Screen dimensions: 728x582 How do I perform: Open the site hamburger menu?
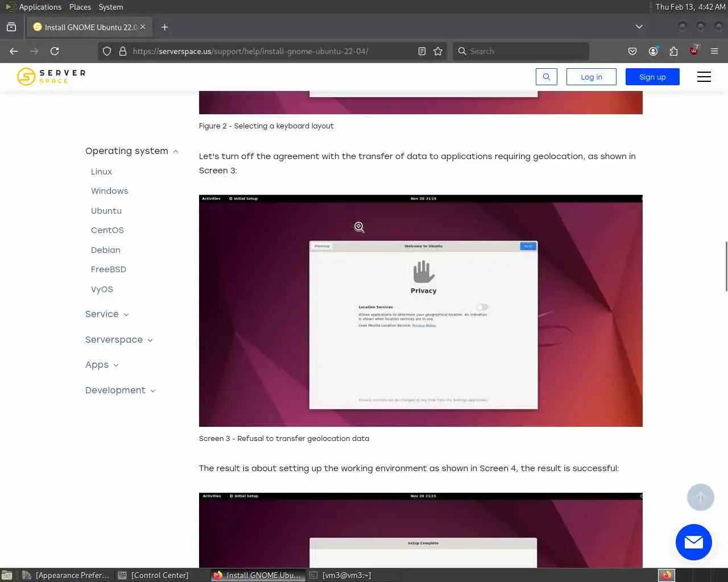704,77
